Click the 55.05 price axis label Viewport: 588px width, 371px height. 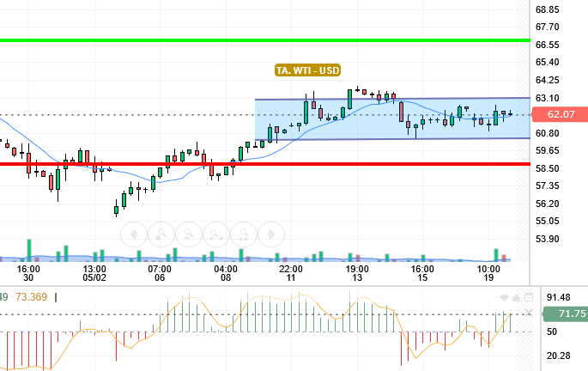point(547,221)
